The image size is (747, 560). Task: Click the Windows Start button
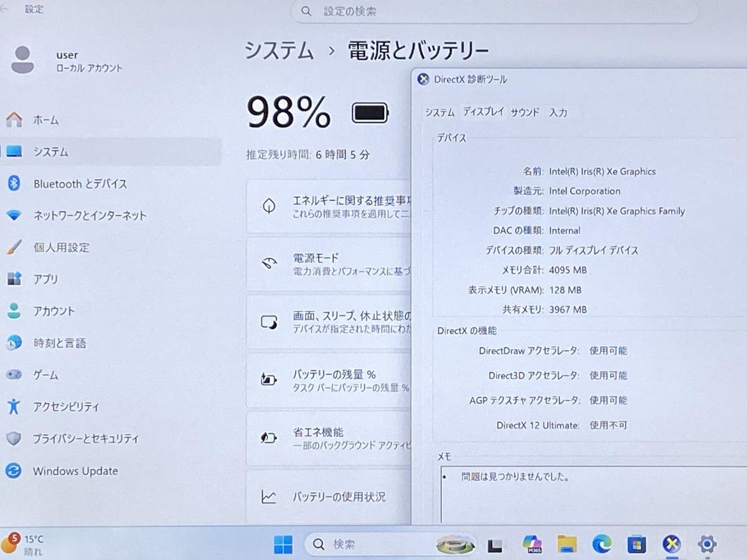(283, 544)
